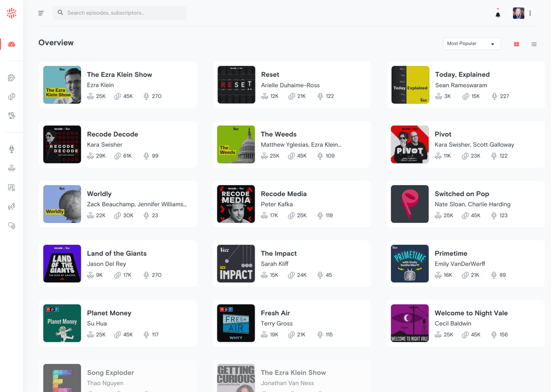The height and width of the screenshot is (392, 551).
Task: Toggle the hamburger menu icon
Action: coord(41,13)
